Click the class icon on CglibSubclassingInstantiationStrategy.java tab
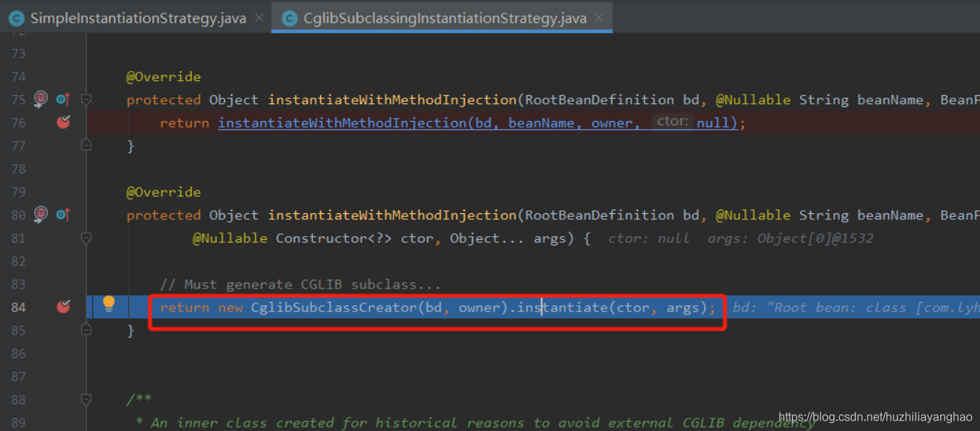Screen dimensions: 980x431 [290, 18]
